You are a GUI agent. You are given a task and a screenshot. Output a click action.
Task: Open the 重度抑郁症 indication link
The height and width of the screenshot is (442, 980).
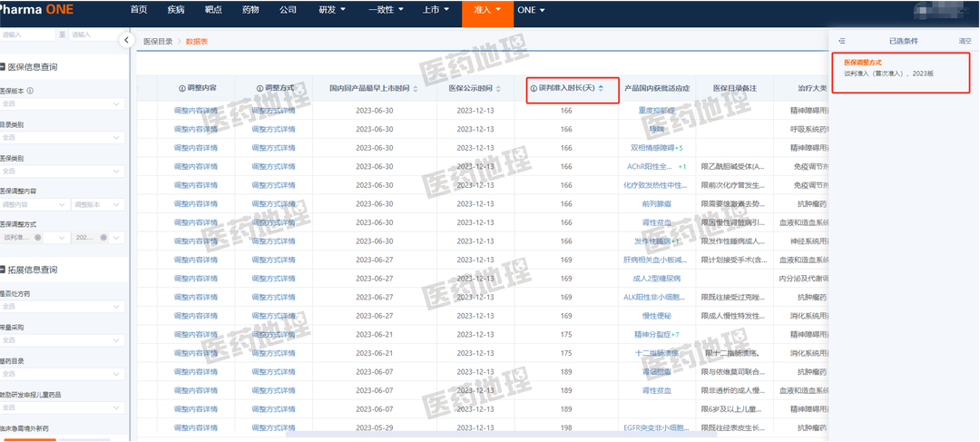pyautogui.click(x=658, y=110)
